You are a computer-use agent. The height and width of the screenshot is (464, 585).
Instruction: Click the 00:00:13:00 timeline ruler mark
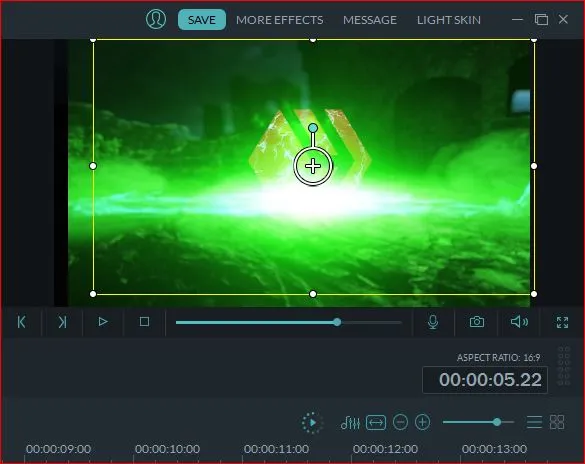coord(494,449)
